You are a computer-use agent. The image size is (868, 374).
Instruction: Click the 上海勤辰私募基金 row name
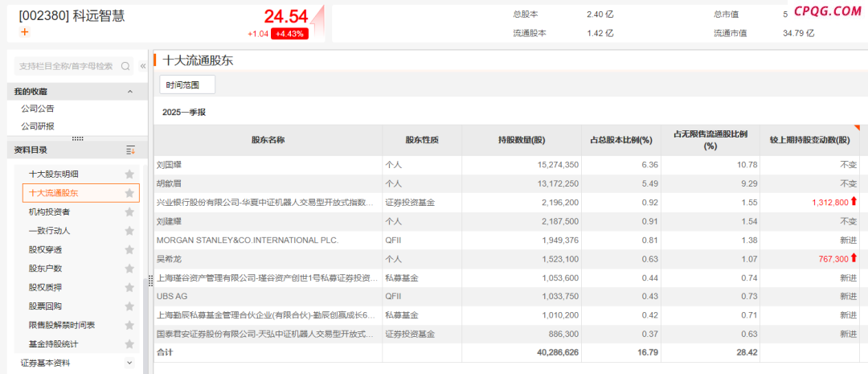(267, 315)
